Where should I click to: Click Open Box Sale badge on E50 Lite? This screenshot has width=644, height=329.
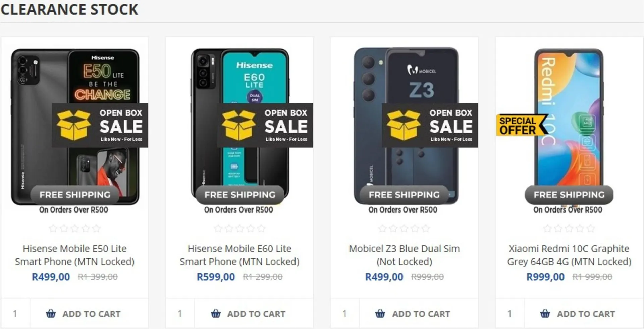[100, 125]
